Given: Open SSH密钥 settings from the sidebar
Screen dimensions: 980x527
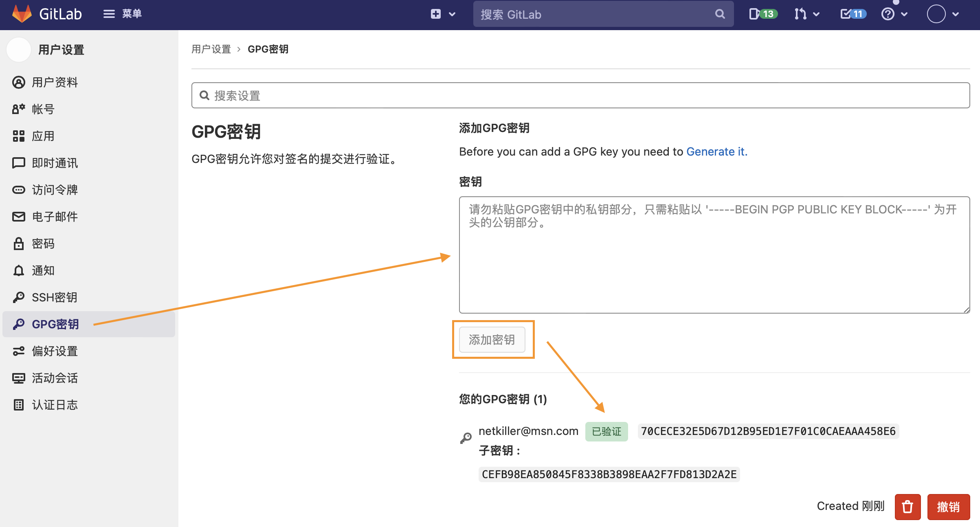Looking at the screenshot, I should pyautogui.click(x=54, y=297).
